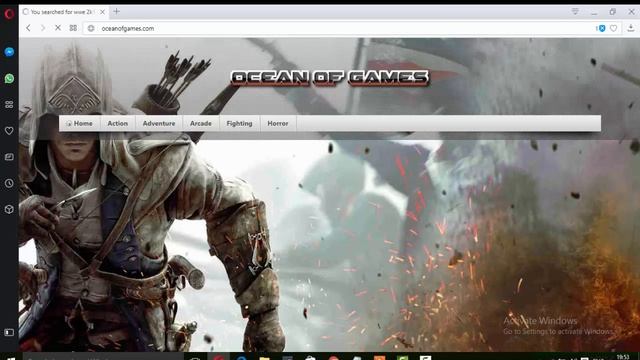Image resolution: width=640 pixels, height=360 pixels.
Task: Open the Easy Setup menu icon
Action: click(575, 12)
